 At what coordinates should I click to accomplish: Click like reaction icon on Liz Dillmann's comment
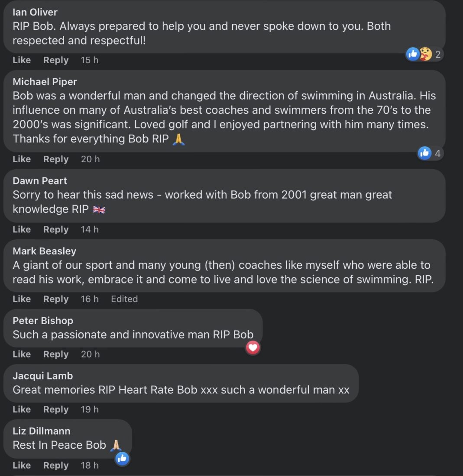point(122,458)
